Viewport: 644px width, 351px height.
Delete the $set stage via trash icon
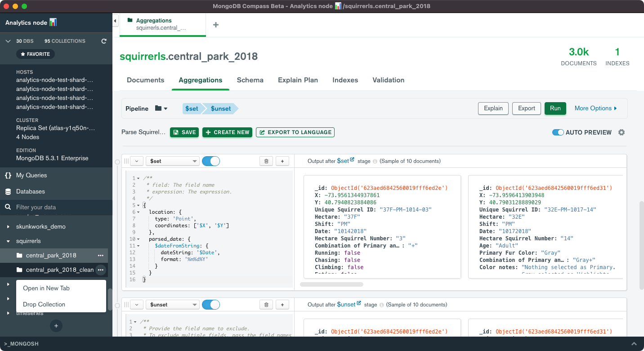point(266,161)
